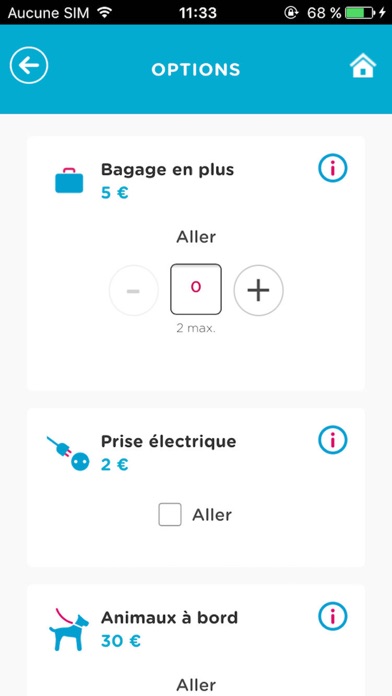Open info for Bagage en plus
The width and height of the screenshot is (392, 696).
333,168
